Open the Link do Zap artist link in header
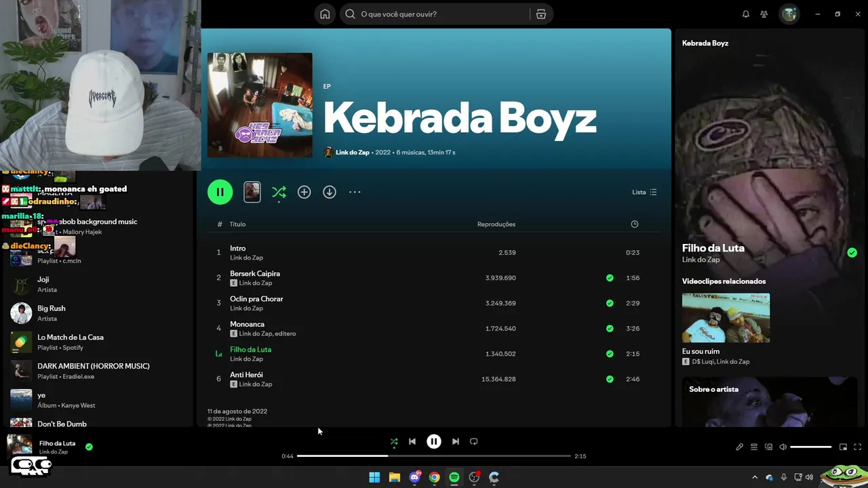The width and height of the screenshot is (868, 488). coord(353,152)
